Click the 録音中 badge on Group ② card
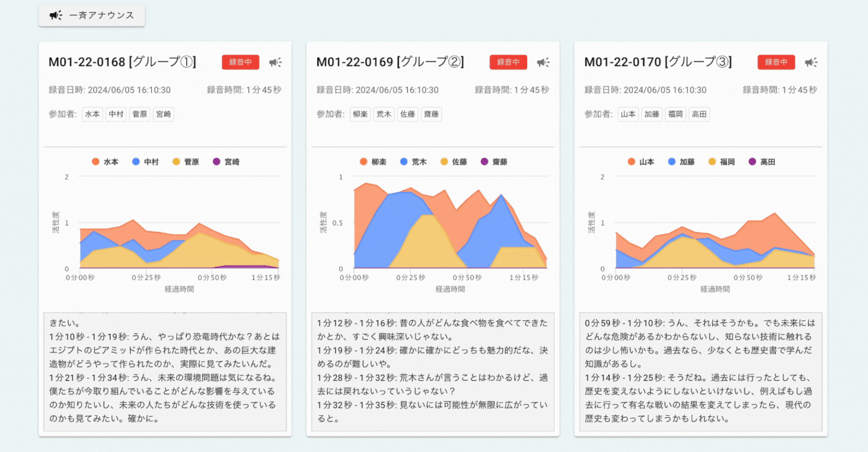The width and height of the screenshot is (868, 452). (x=508, y=62)
